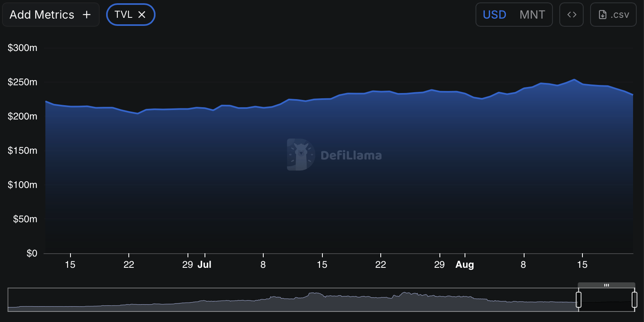This screenshot has height=322, width=644.
Task: Click the $150m y-axis label
Action: (22, 150)
